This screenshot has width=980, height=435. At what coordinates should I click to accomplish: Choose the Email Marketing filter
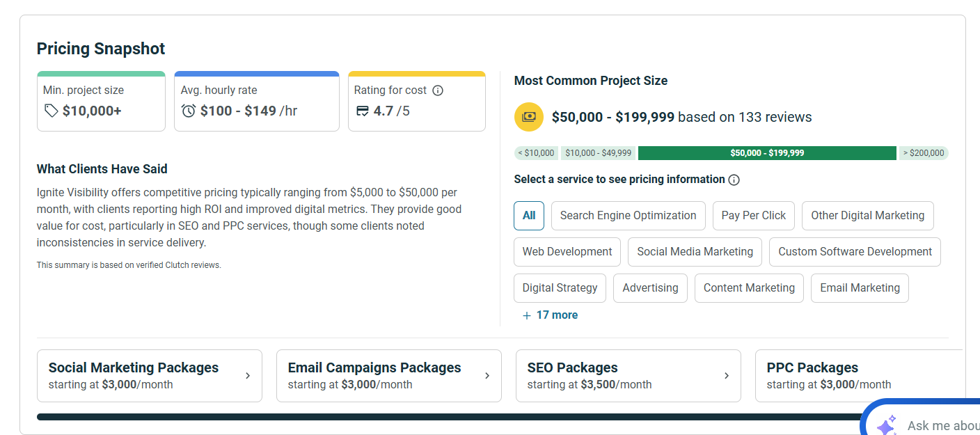point(860,288)
